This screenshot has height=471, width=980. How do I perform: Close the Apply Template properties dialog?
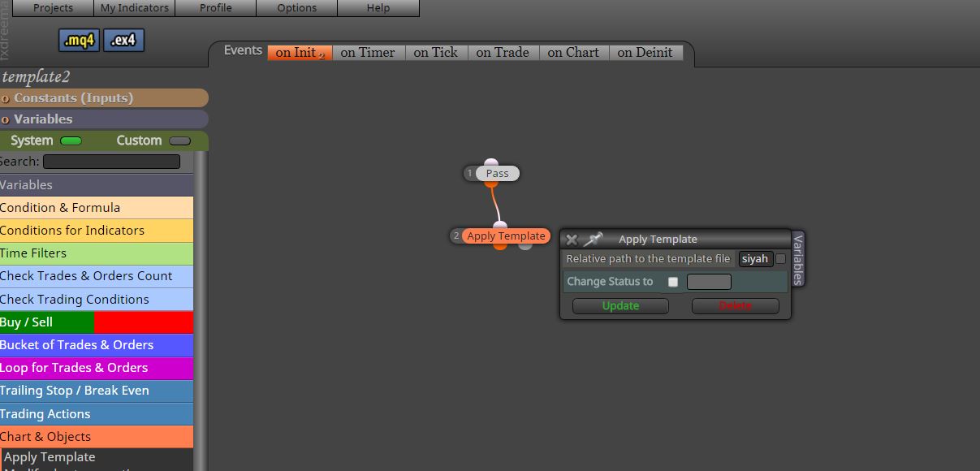(572, 240)
